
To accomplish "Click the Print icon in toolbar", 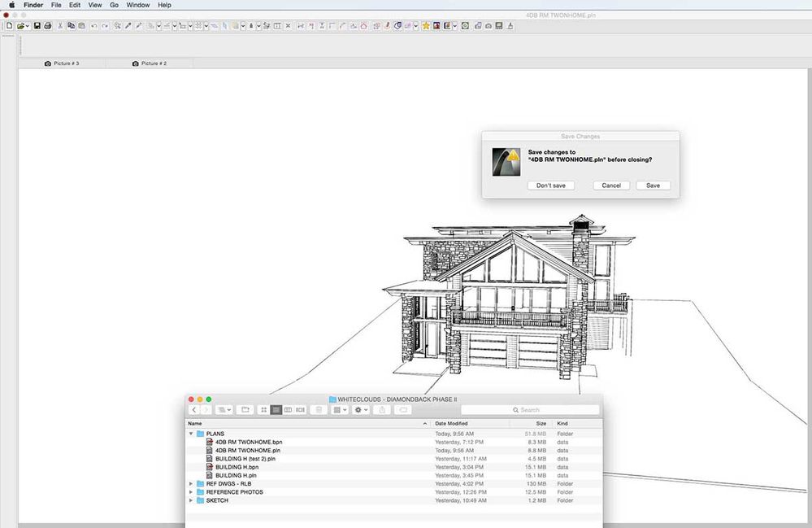I will coord(48,26).
